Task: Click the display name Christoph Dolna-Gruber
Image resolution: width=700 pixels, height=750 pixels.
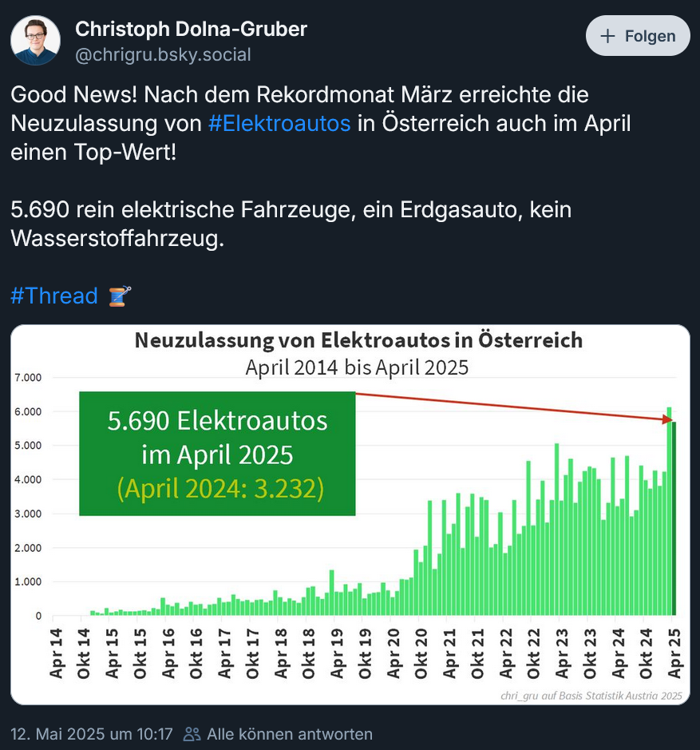Action: [x=191, y=30]
